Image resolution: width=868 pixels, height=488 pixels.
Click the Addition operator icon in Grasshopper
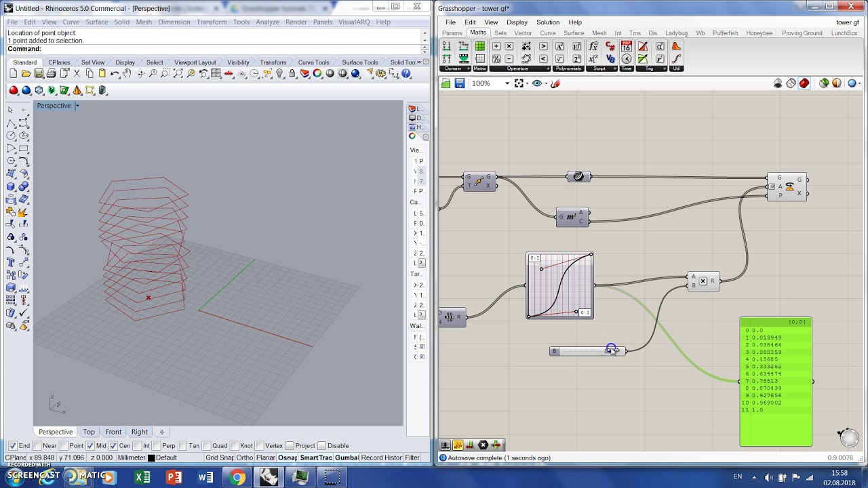tap(496, 46)
